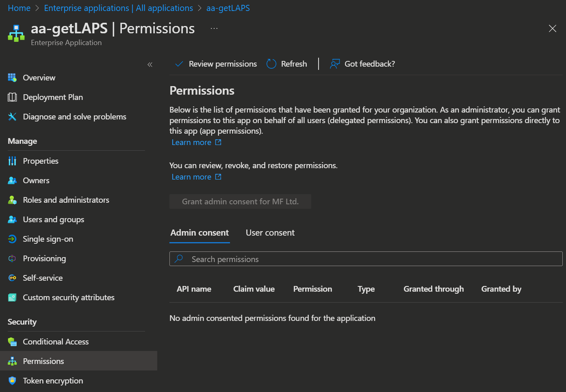Click the Conditional Access icon
This screenshot has height=392, width=566.
(12, 342)
